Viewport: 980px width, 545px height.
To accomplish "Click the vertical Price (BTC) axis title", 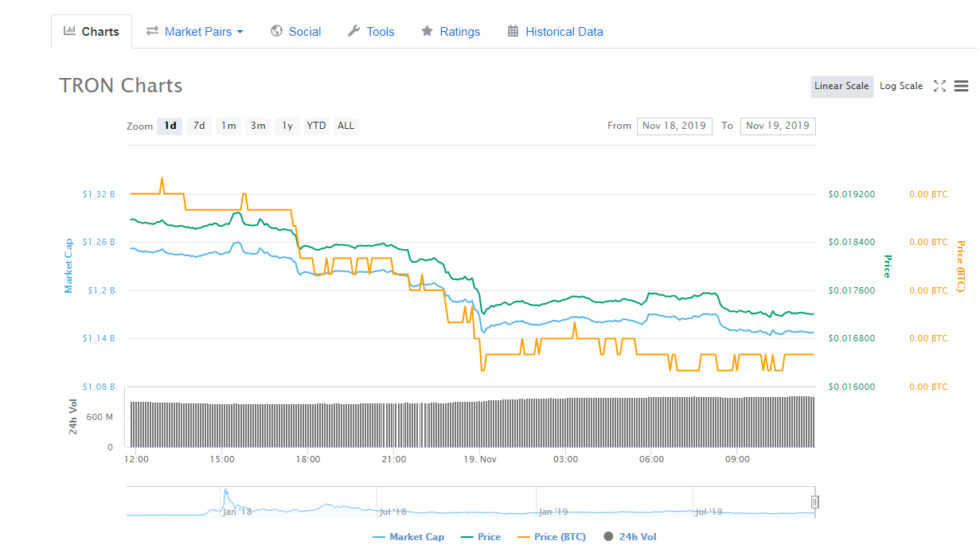I will pyautogui.click(x=961, y=267).
